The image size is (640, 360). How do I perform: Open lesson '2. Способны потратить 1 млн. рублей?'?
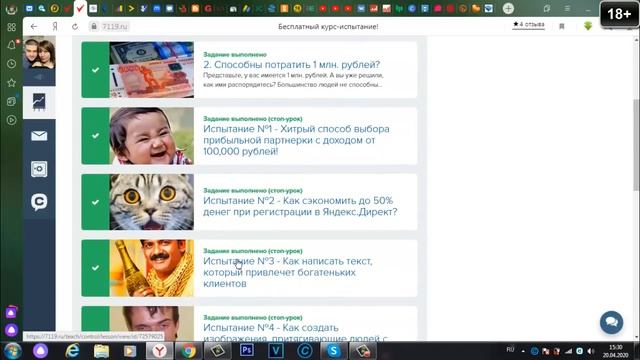(291, 64)
